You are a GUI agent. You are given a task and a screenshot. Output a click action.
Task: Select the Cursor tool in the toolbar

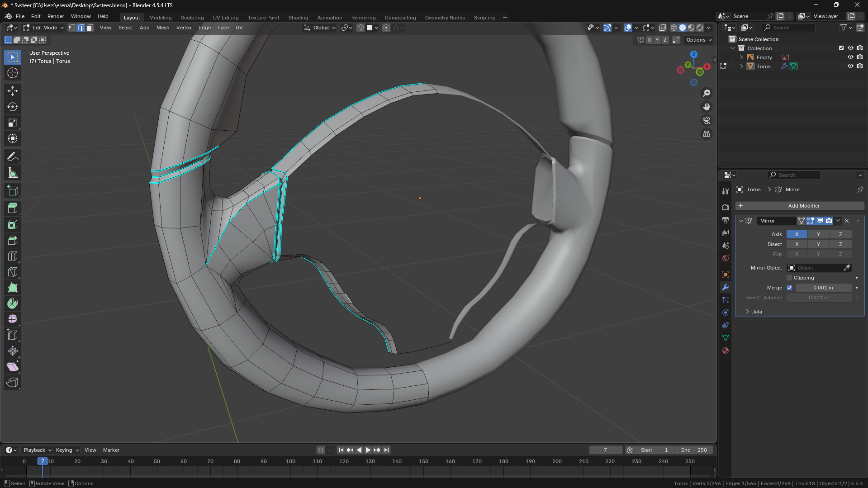[x=13, y=73]
